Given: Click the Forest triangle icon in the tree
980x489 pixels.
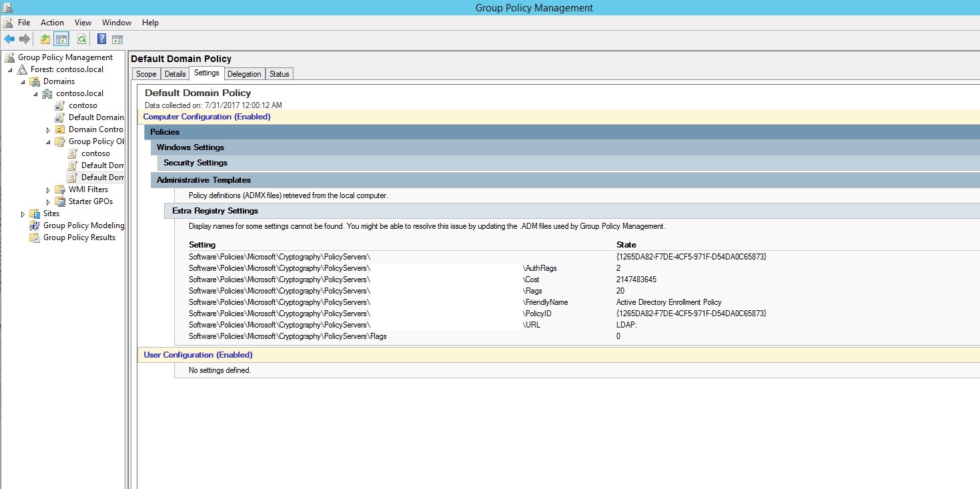Looking at the screenshot, I should (23, 69).
